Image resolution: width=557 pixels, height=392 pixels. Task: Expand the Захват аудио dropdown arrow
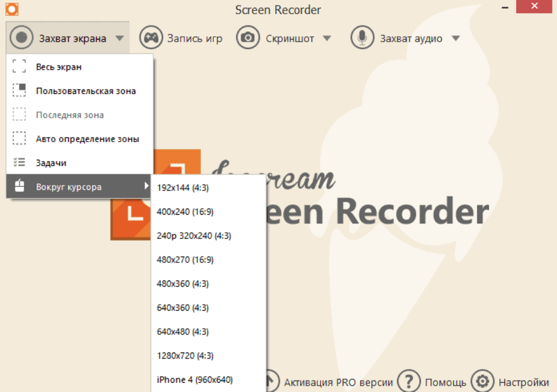(x=456, y=38)
